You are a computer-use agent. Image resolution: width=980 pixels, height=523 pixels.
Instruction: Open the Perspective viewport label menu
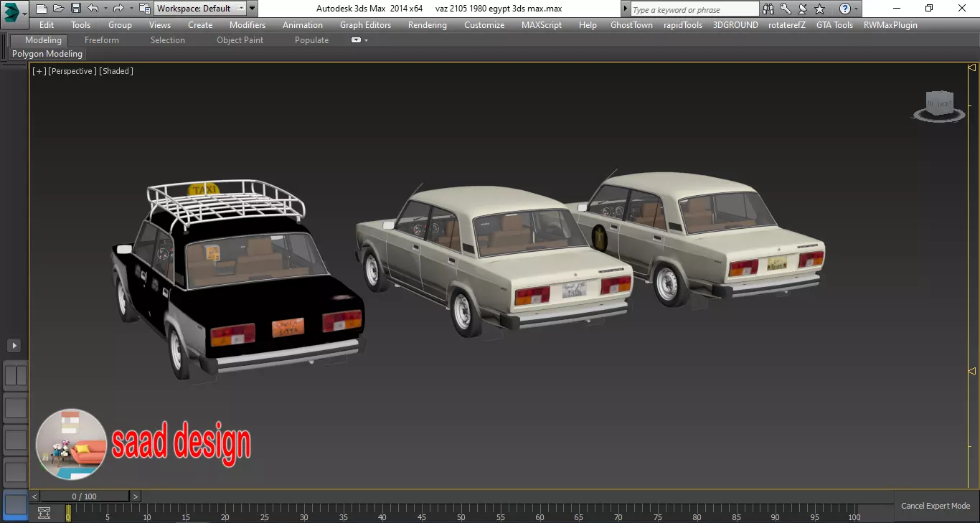tap(72, 71)
